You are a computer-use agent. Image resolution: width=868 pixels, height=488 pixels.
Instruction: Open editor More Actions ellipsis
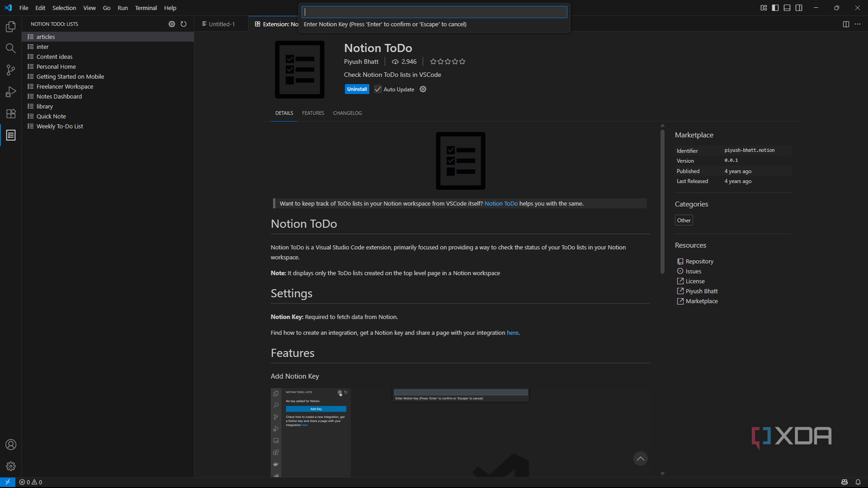click(858, 24)
